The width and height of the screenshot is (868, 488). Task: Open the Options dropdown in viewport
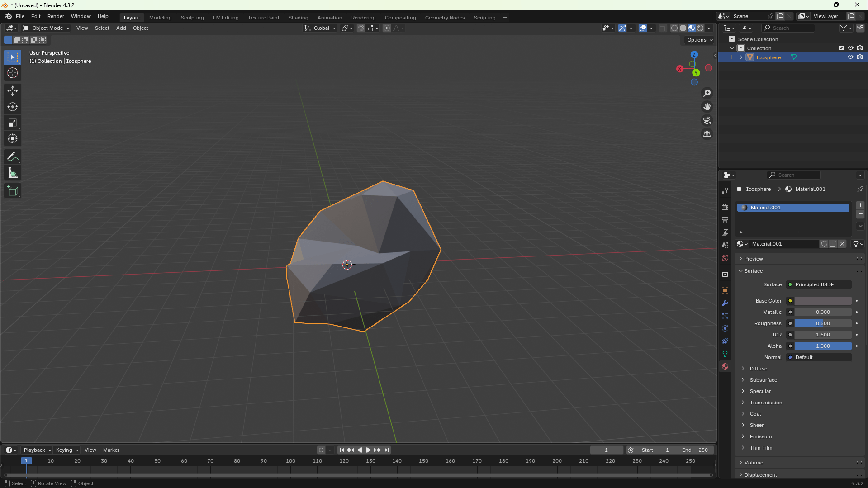(699, 40)
